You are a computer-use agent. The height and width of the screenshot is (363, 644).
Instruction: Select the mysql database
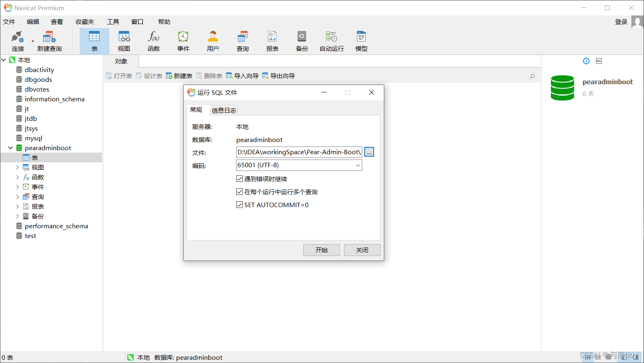(x=33, y=138)
